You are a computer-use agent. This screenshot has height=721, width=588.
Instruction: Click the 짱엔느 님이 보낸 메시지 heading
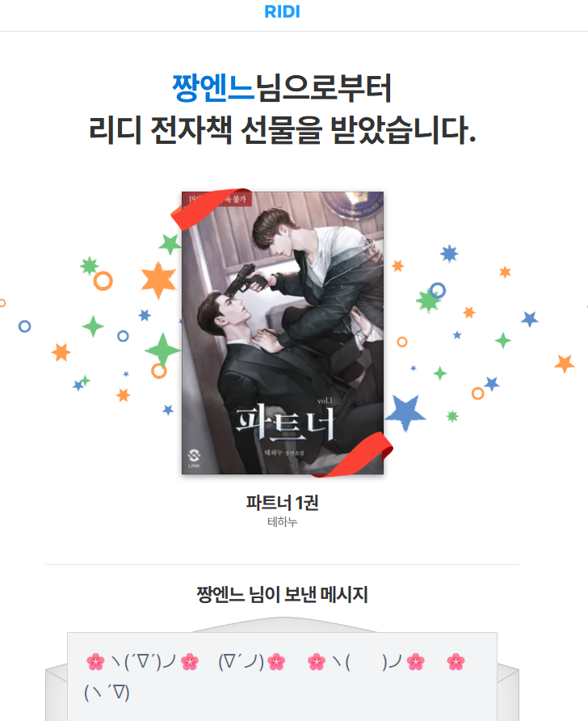click(x=282, y=595)
